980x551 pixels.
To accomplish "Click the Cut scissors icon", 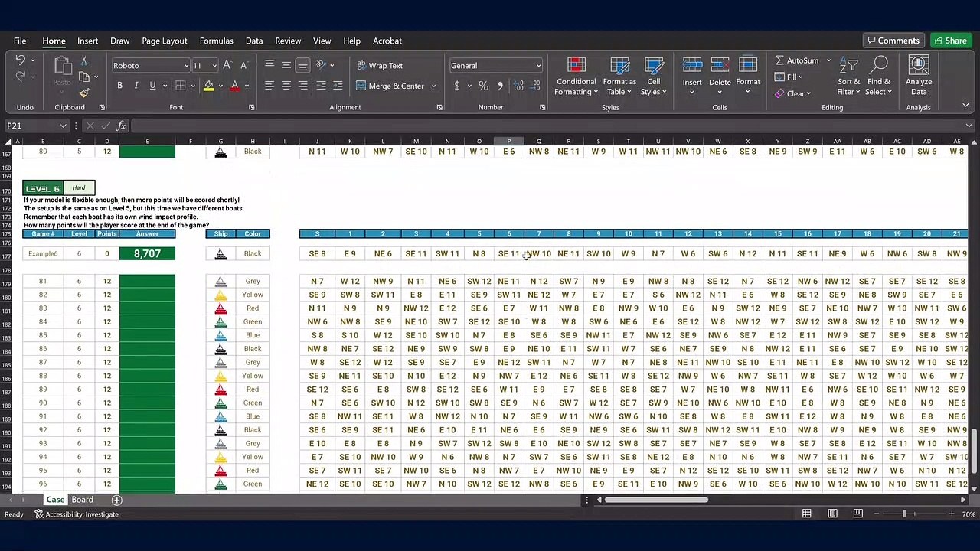I will coord(84,61).
